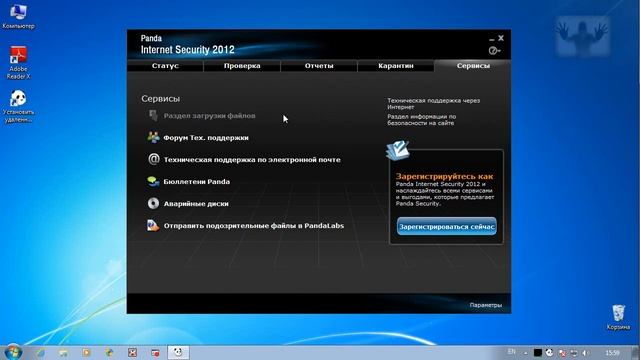The image size is (640, 360).
Task: Click the Tech support forum people icon
Action: [x=153, y=138]
